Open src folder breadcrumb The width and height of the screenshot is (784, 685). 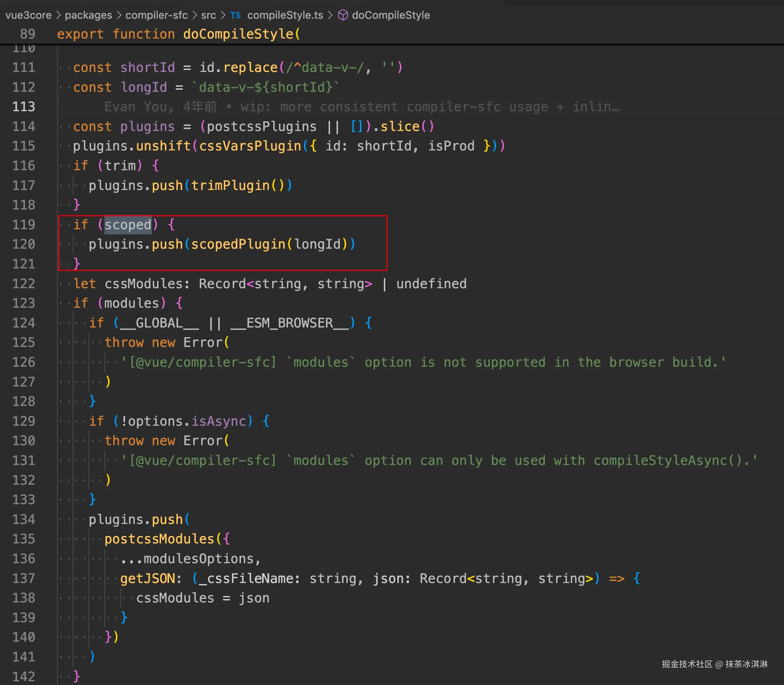(x=208, y=15)
